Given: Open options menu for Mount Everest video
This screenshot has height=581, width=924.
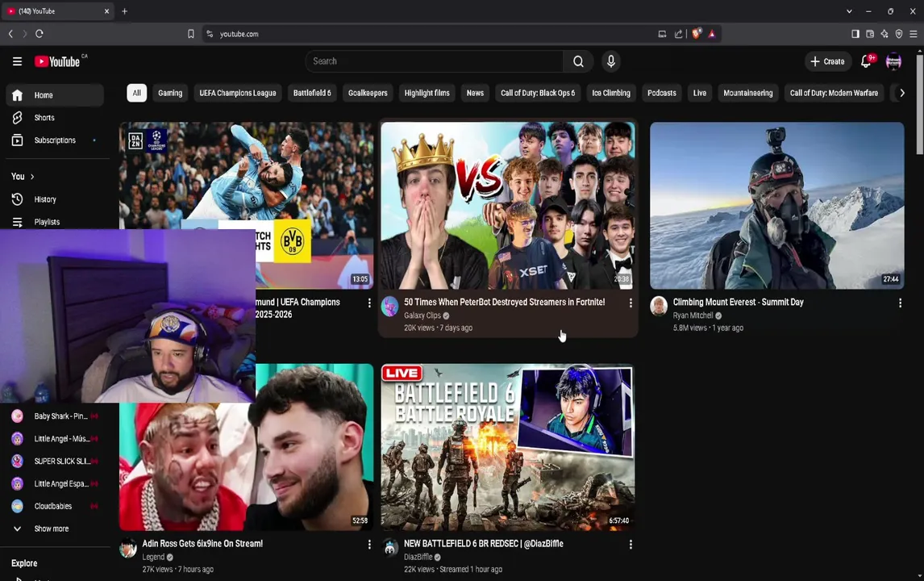Looking at the screenshot, I should 900,303.
